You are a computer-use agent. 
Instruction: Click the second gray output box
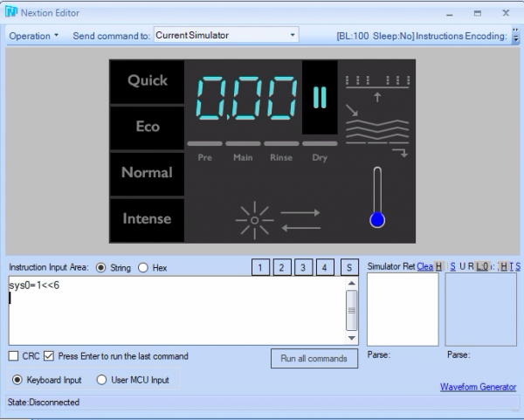pyautogui.click(x=481, y=309)
